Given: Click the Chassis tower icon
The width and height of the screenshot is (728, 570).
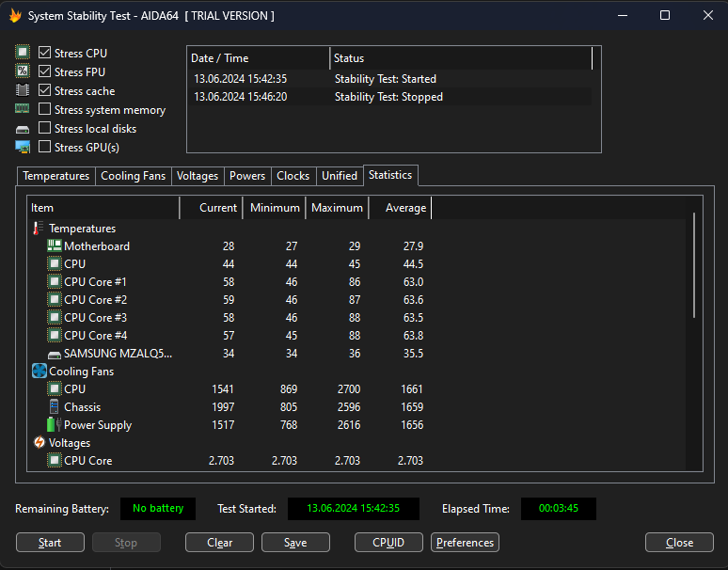Looking at the screenshot, I should point(55,406).
